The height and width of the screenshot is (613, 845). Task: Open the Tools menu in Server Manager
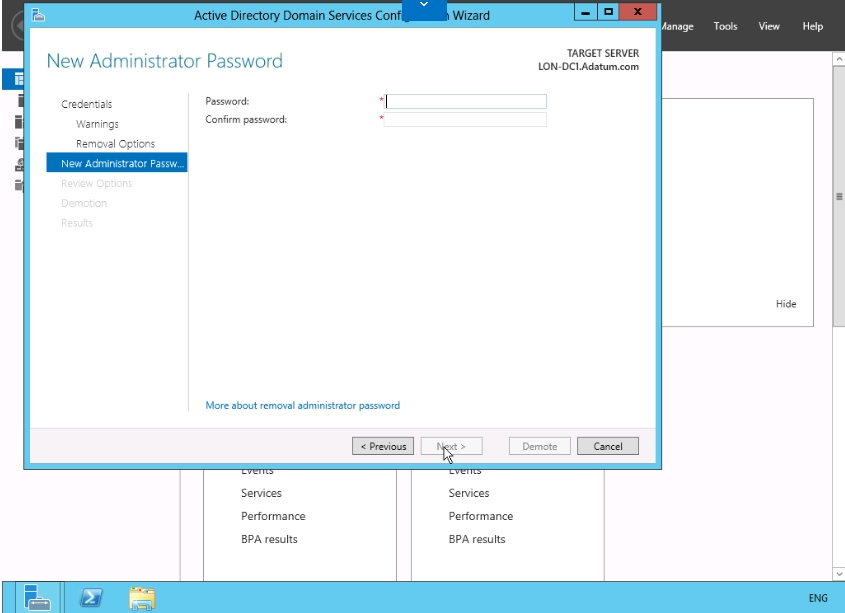coord(725,26)
